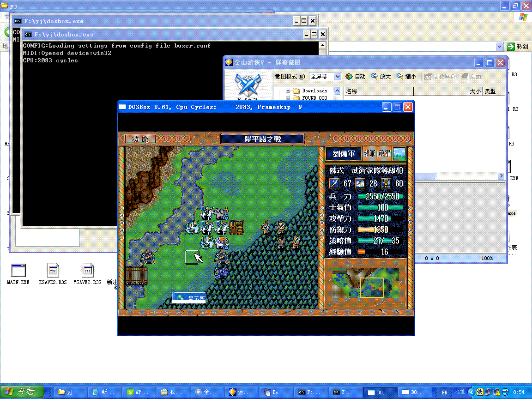The height and width of the screenshot is (399, 532).
Task: Switch to the 敵軍 tab
Action: [x=384, y=154]
